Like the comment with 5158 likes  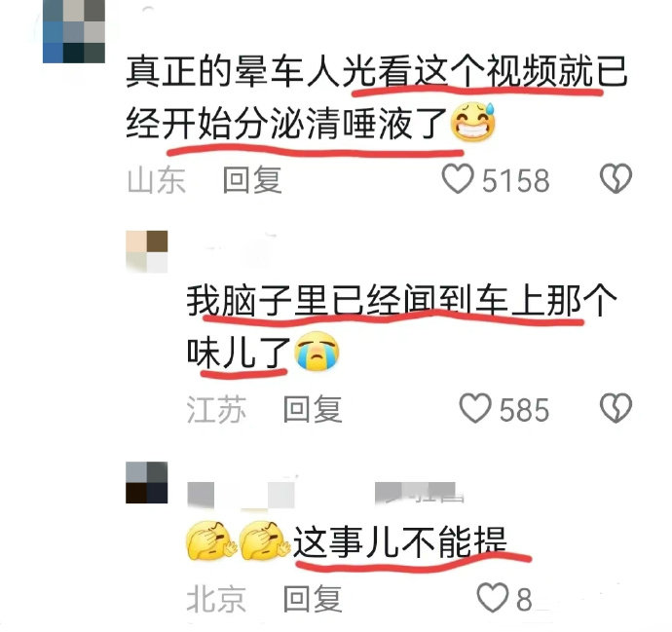(458, 178)
